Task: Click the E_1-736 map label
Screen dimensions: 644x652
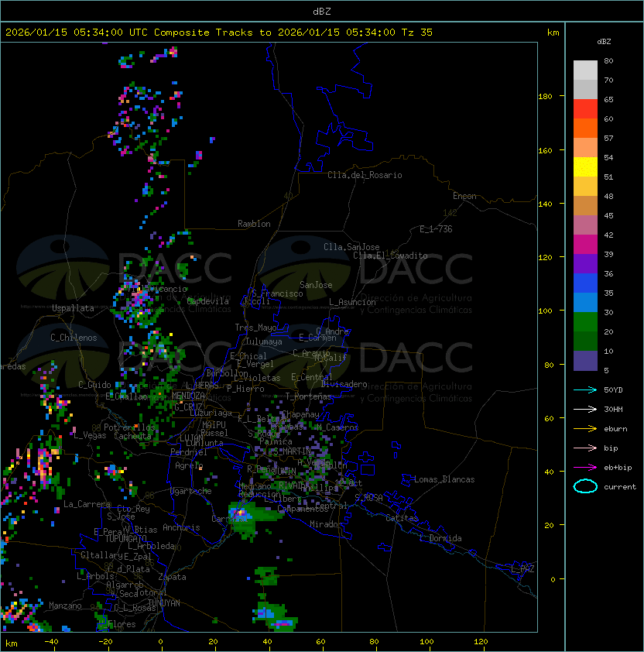Action: [x=436, y=229]
